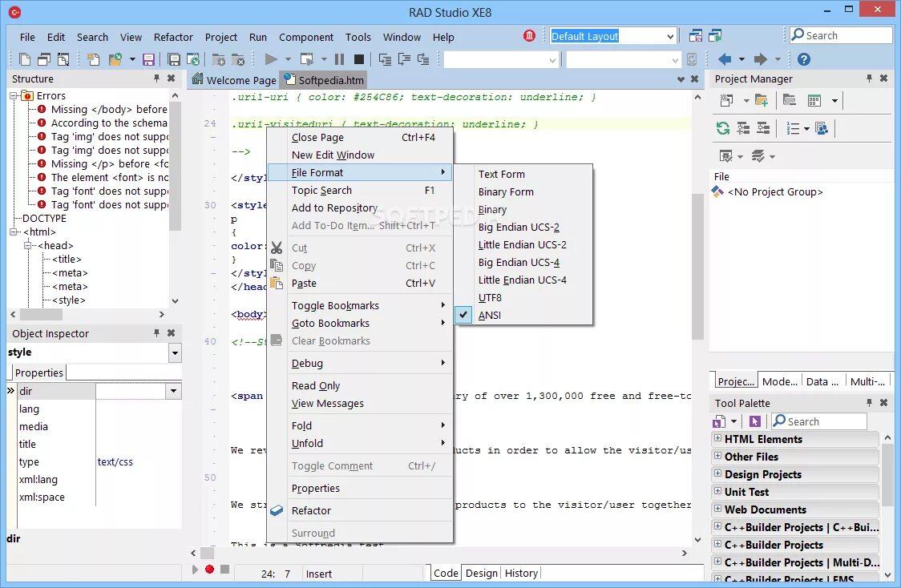The width and height of the screenshot is (901, 588).
Task: Click the Forward navigation arrow
Action: point(761,59)
